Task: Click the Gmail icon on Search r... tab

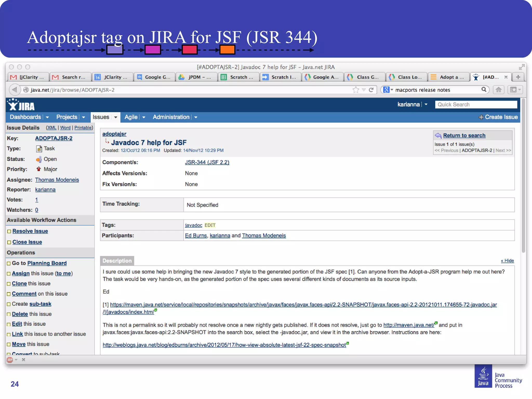Action: coord(55,77)
